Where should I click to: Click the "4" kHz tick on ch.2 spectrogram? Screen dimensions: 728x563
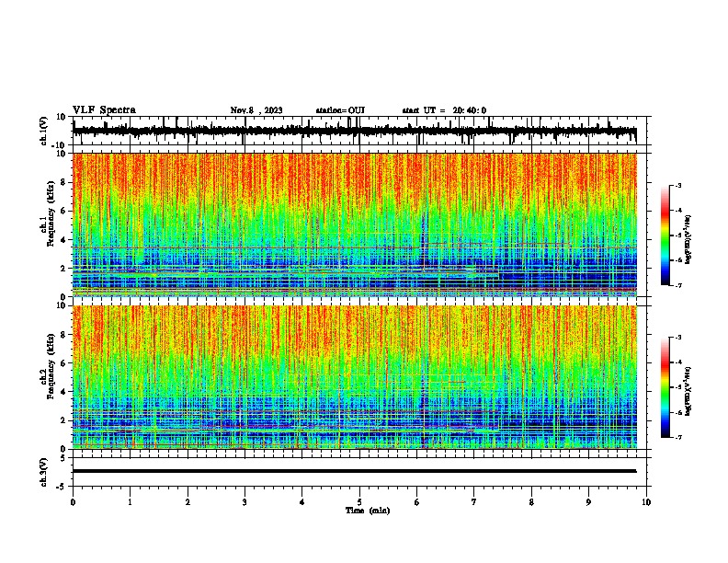tap(63, 392)
